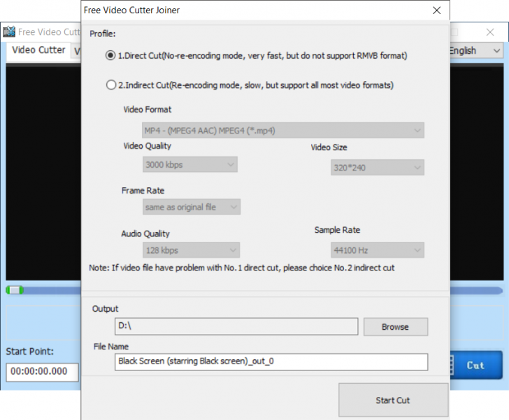Click the Browse button for output folder

[x=396, y=326]
